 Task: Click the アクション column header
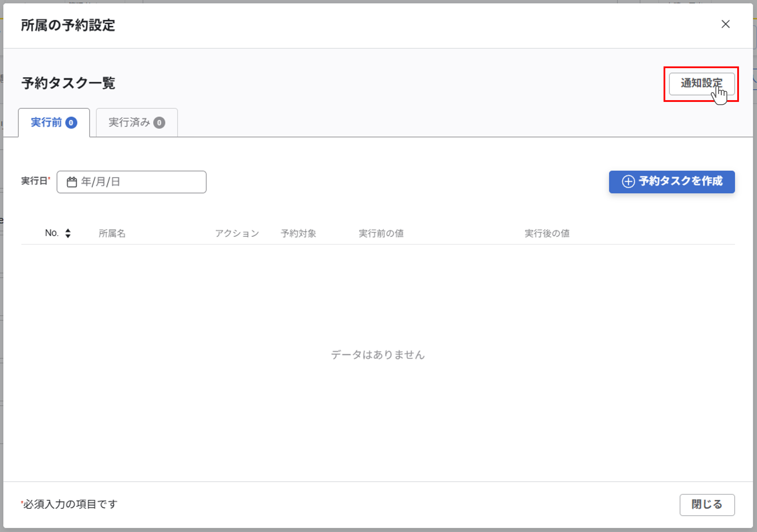(237, 233)
